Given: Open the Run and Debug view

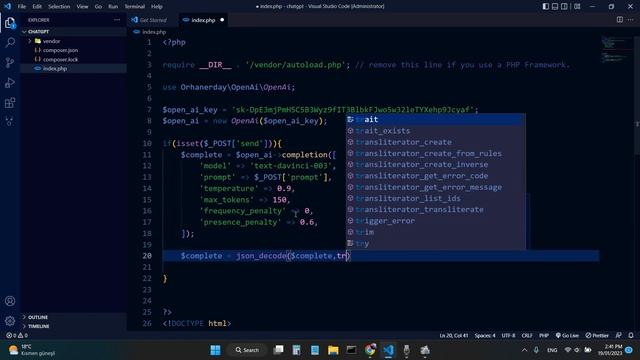Looking at the screenshot, I should (x=10, y=83).
